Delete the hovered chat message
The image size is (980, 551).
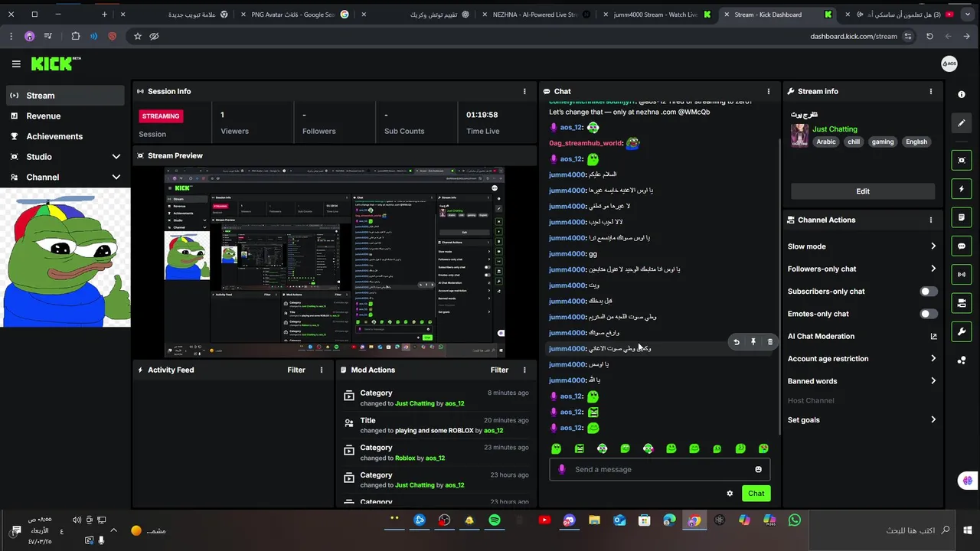[770, 342]
